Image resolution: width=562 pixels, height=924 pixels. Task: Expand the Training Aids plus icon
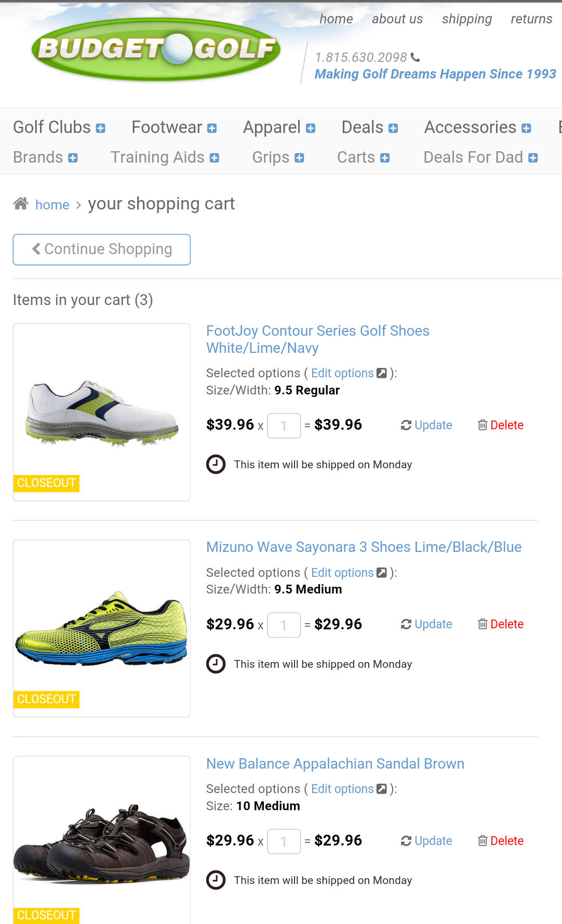[215, 158]
